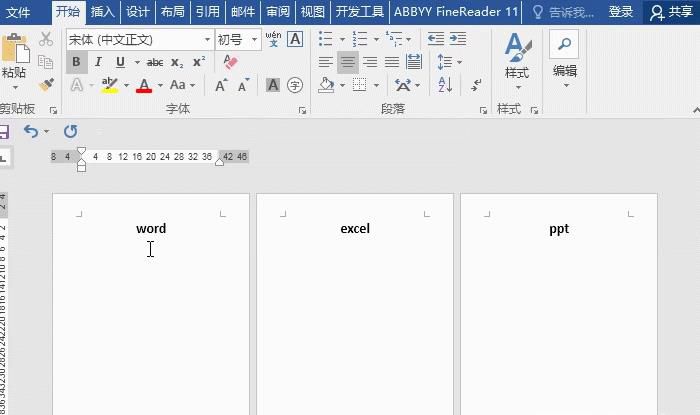
Task: Open the font size 初号 dropdown
Action: pos(238,40)
